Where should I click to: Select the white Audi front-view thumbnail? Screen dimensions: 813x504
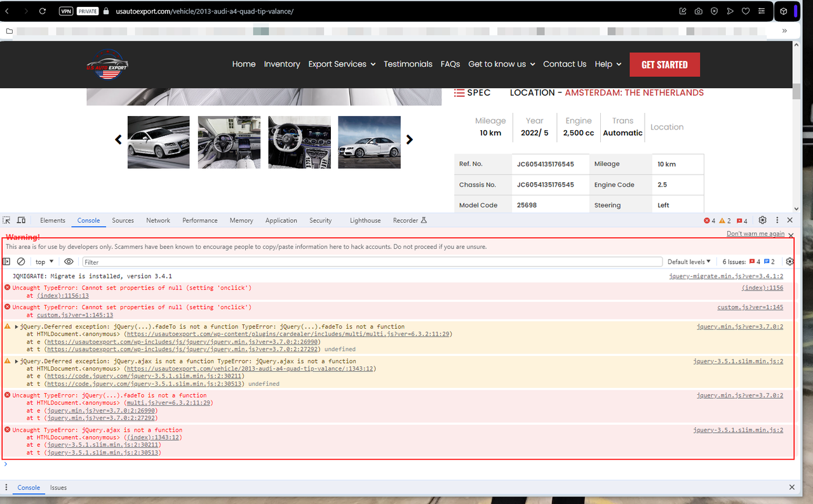159,142
